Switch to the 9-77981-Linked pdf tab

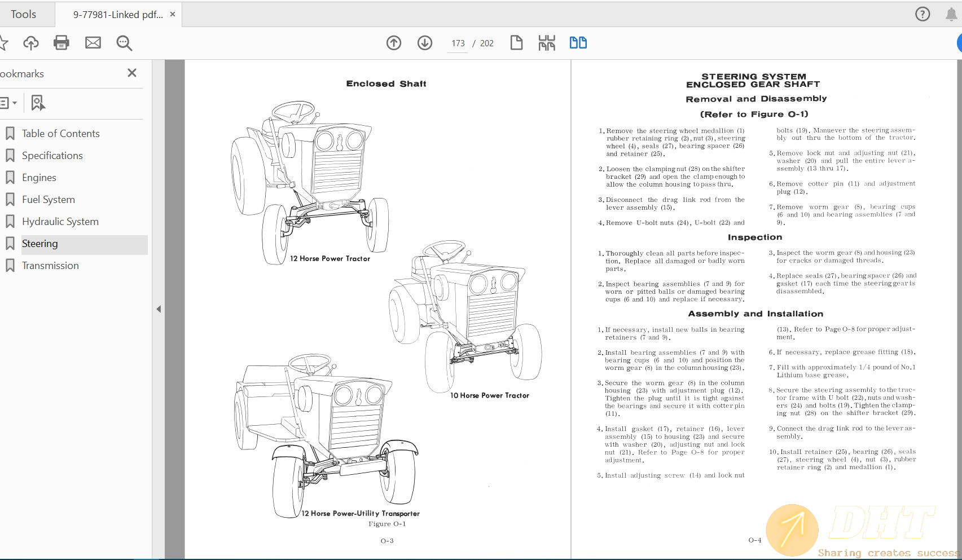pyautogui.click(x=117, y=15)
